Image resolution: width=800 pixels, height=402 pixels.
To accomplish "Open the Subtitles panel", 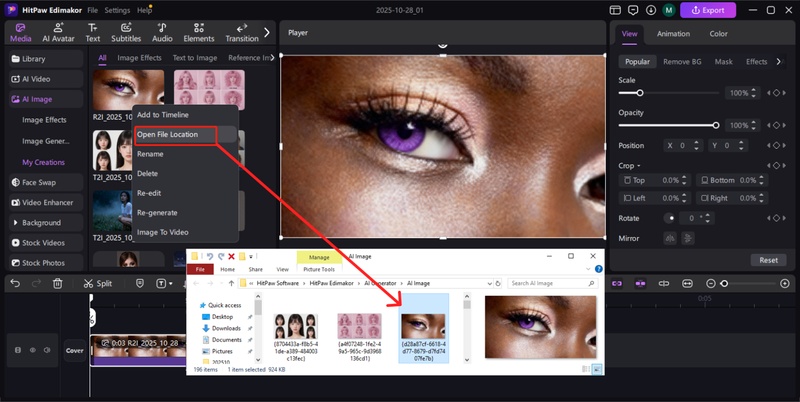I will click(x=126, y=33).
